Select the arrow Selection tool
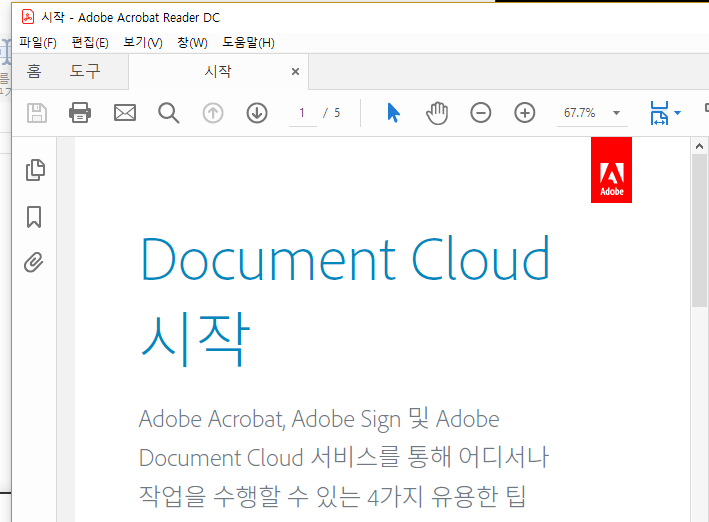The width and height of the screenshot is (709, 522). click(393, 113)
